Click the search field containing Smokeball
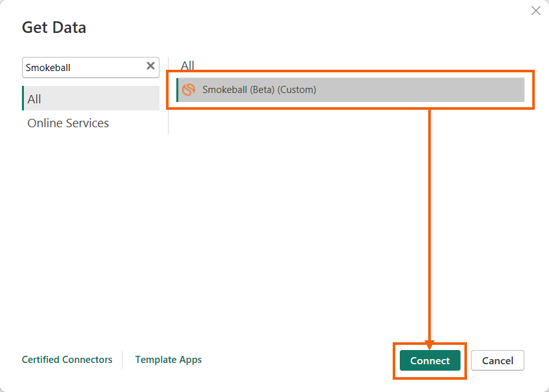 click(x=90, y=68)
